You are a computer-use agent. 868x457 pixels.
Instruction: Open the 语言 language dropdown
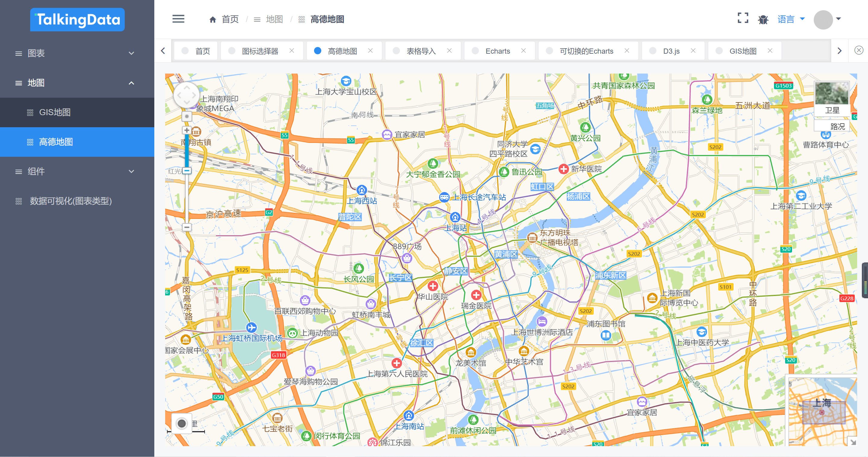(791, 19)
